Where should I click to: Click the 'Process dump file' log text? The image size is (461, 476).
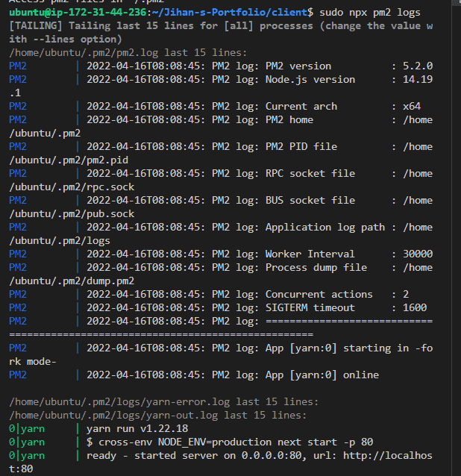316,267
